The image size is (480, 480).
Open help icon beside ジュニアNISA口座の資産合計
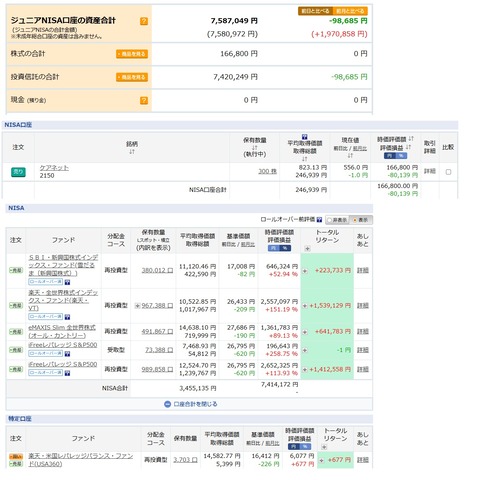coord(144,21)
